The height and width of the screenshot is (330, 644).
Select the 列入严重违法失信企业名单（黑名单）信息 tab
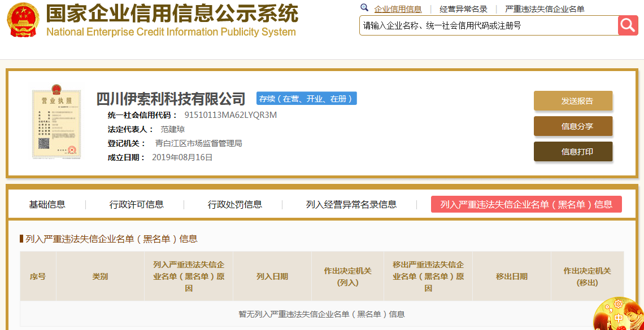[x=526, y=204]
